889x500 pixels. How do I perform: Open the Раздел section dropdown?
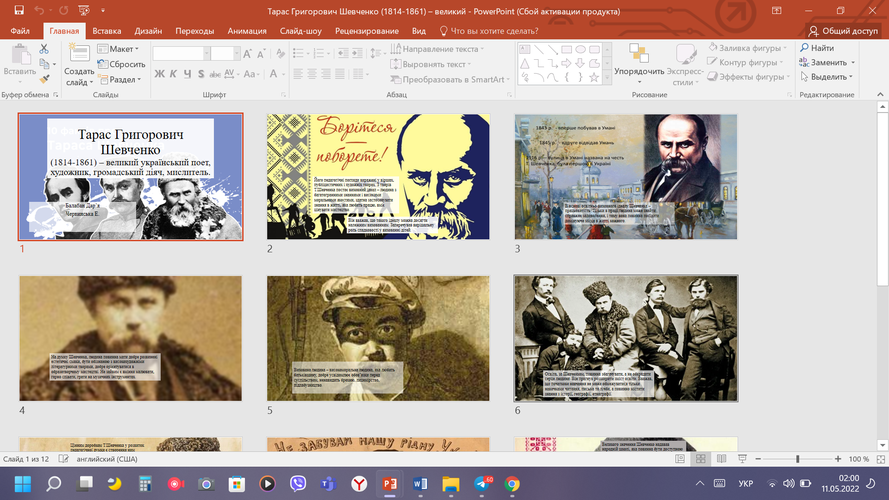click(120, 79)
